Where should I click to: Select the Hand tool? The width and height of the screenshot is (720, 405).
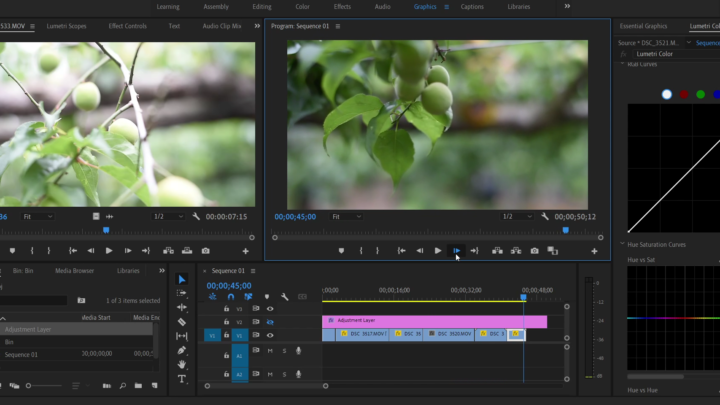182,365
